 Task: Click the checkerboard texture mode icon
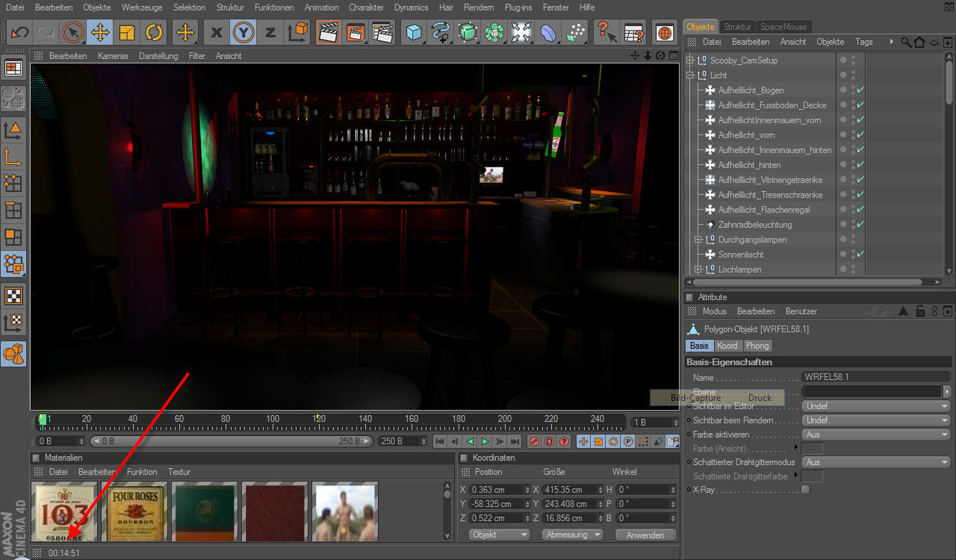13,296
